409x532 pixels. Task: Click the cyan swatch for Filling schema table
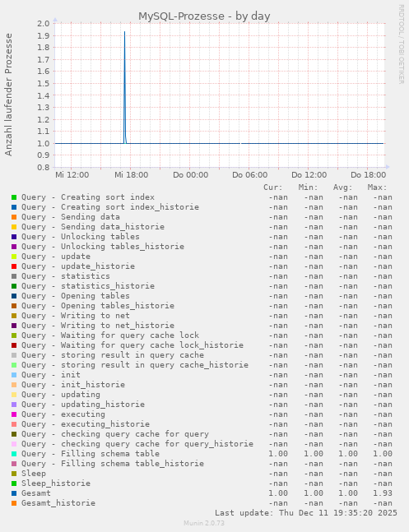click(x=14, y=454)
